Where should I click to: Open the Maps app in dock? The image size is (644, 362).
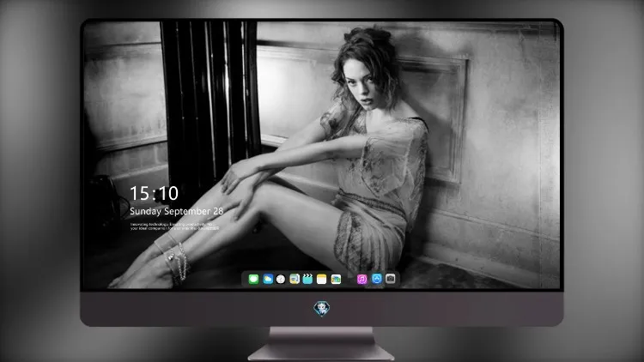click(295, 279)
